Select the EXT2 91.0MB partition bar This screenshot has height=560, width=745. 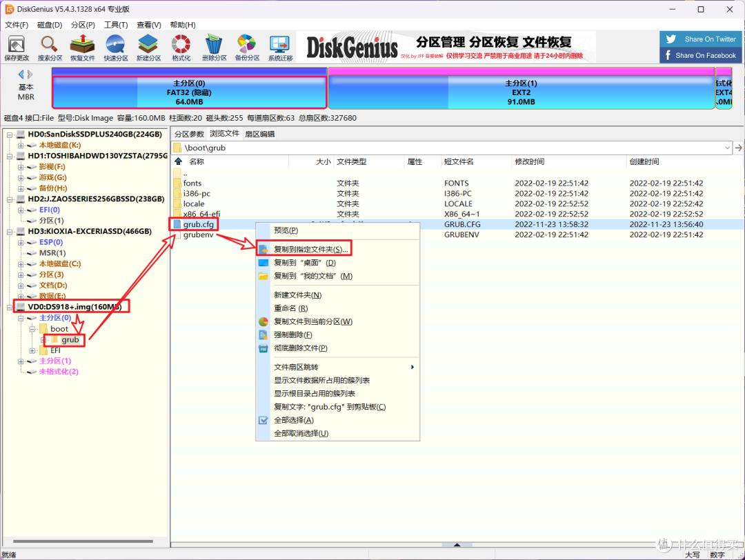[521, 92]
